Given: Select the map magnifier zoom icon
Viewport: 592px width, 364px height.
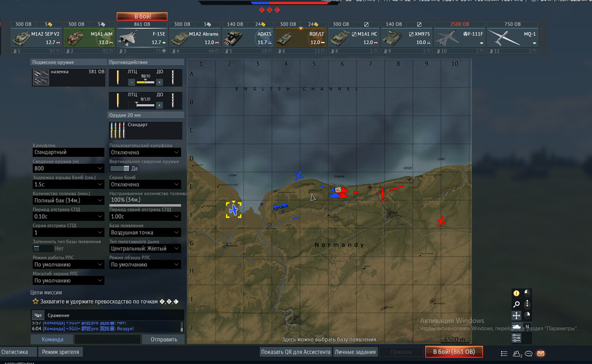Looking at the screenshot, I should 516,304.
